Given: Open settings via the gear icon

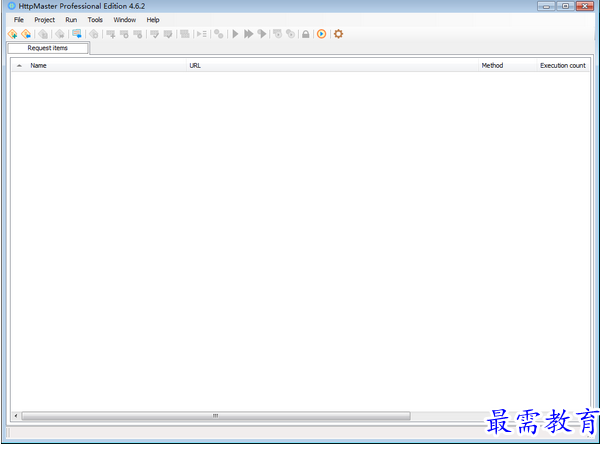Looking at the screenshot, I should tap(339, 34).
